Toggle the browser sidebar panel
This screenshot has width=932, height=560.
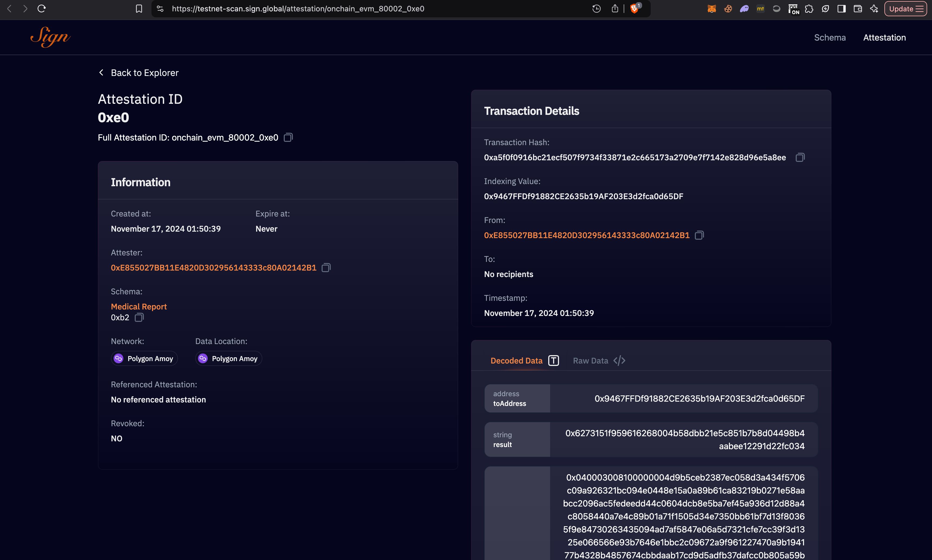841,9
